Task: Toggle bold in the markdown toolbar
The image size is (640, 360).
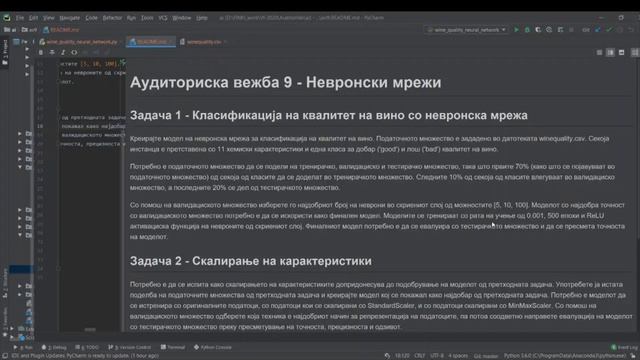Action: click(x=40, y=52)
